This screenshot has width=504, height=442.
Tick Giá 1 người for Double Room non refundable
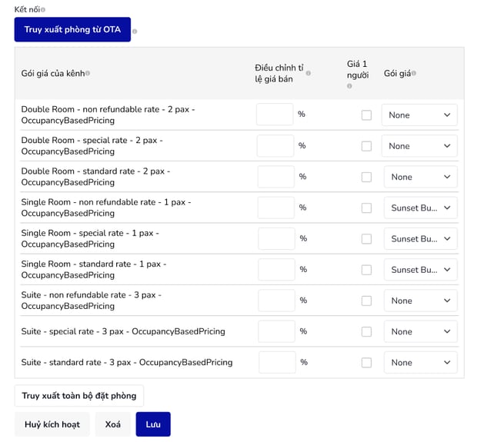click(x=366, y=115)
